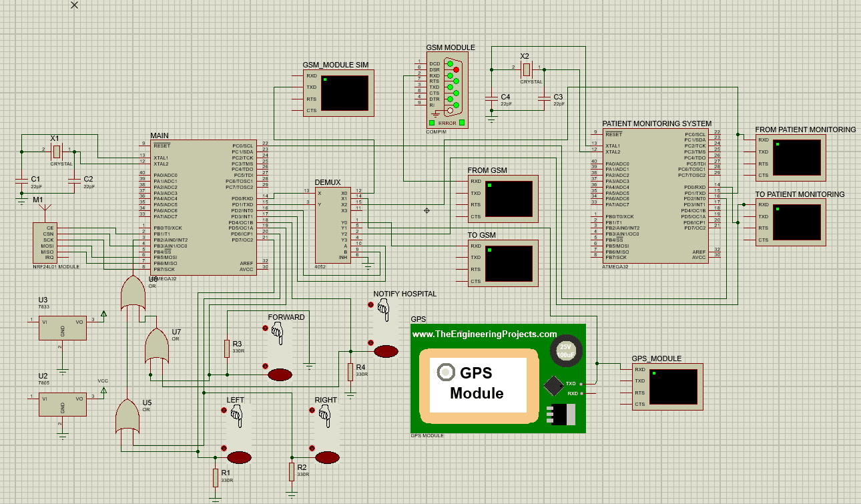Select capacitor C4

click(x=491, y=99)
